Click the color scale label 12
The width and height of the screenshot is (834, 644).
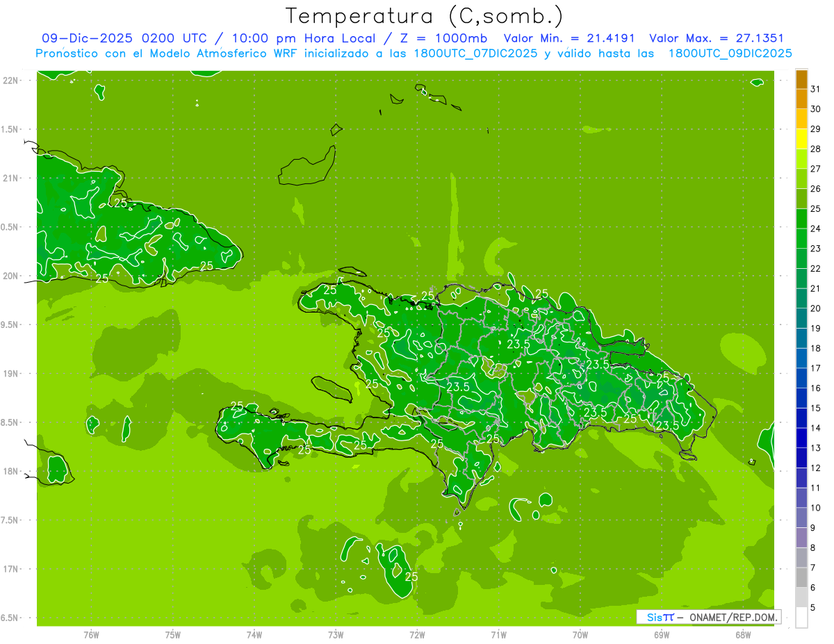816,468
